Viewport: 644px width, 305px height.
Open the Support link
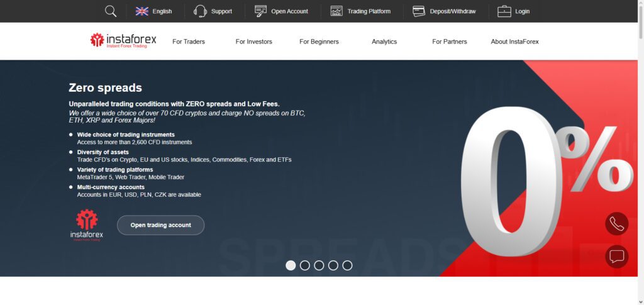tap(221, 11)
